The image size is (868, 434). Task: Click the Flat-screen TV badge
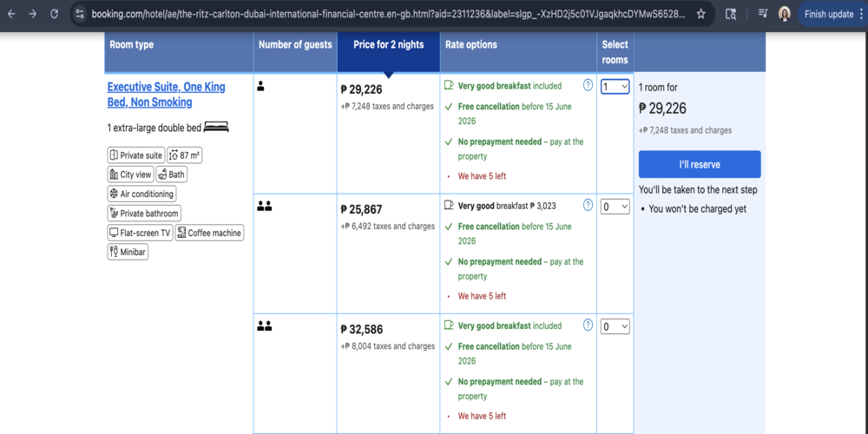click(x=140, y=233)
